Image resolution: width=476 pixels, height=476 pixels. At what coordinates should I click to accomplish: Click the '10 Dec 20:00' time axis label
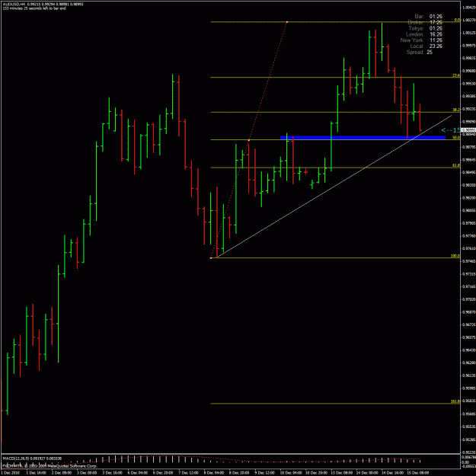pos(315,473)
